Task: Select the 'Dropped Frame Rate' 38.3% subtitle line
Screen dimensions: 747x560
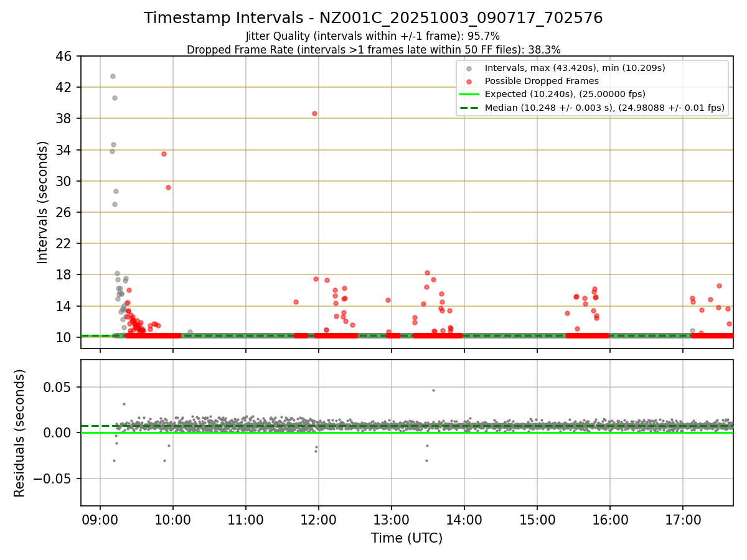Action: 374,50
